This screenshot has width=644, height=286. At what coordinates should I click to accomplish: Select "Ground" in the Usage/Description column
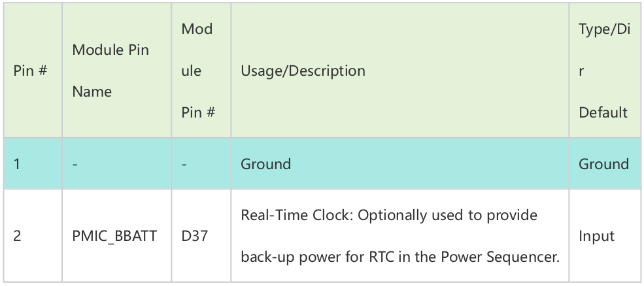tap(265, 164)
